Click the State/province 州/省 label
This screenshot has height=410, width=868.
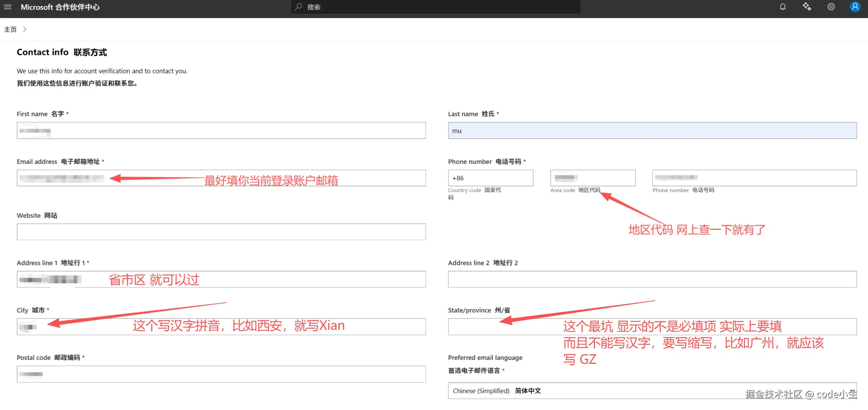click(479, 310)
